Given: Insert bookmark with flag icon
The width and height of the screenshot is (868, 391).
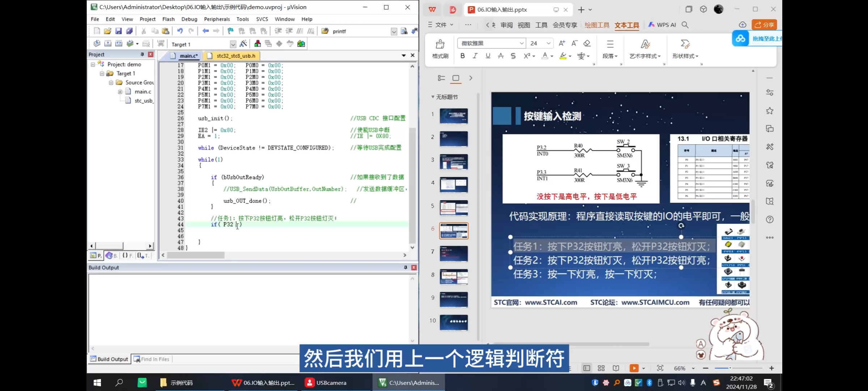Looking at the screenshot, I should click(x=230, y=31).
